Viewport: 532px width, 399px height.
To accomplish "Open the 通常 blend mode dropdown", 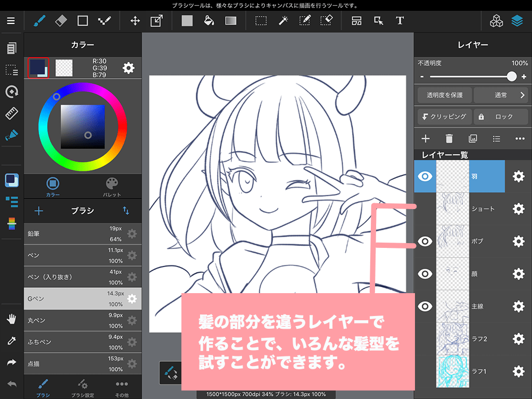I will [501, 95].
